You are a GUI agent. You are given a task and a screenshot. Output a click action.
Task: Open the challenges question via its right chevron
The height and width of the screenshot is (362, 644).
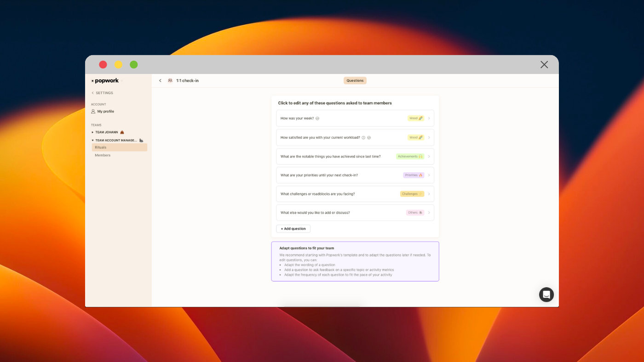(x=429, y=193)
